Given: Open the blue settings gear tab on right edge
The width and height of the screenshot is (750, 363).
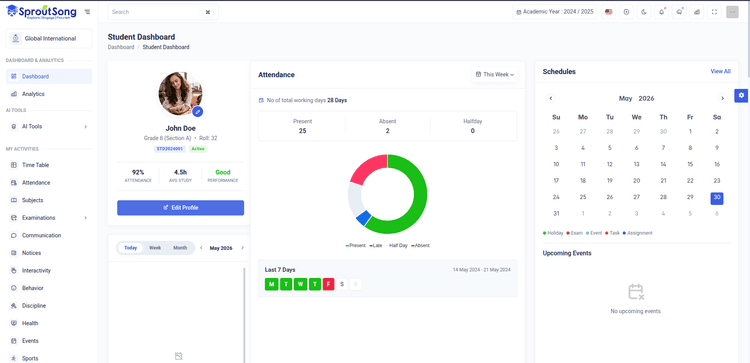Looking at the screenshot, I should (741, 95).
